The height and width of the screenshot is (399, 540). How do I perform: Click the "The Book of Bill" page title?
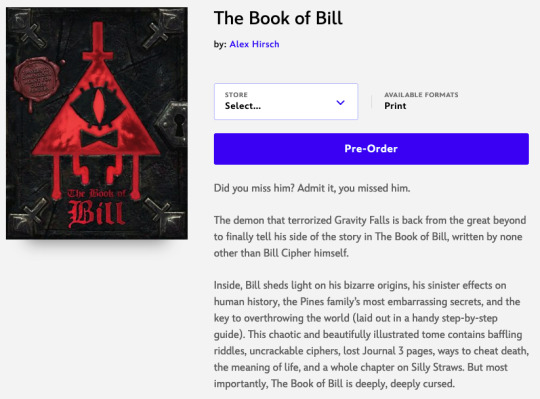[278, 18]
